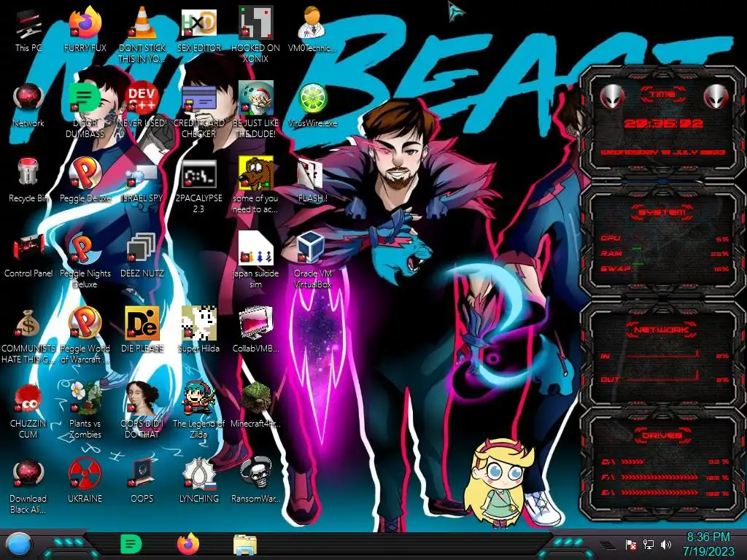Open File Explorer from the taskbar
The height and width of the screenshot is (560, 747).
click(245, 545)
